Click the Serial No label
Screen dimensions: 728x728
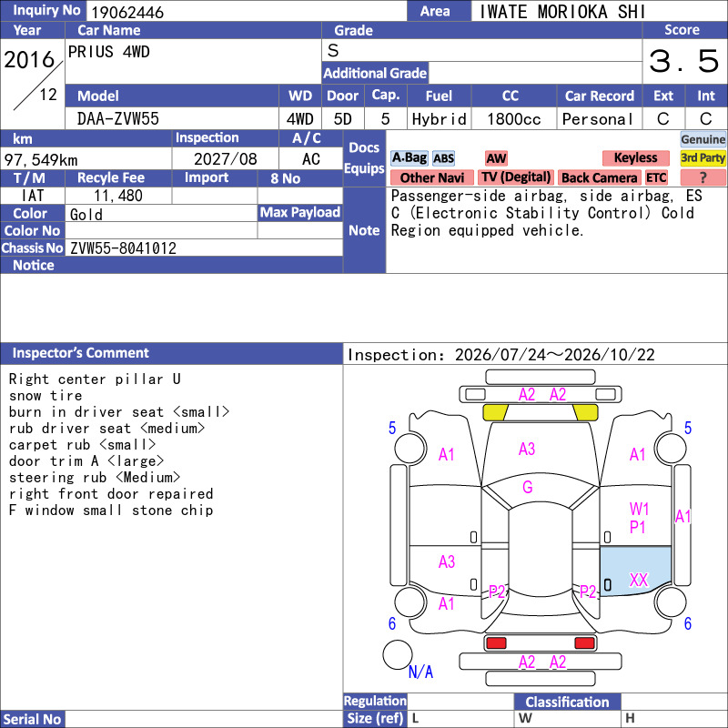click(32, 719)
